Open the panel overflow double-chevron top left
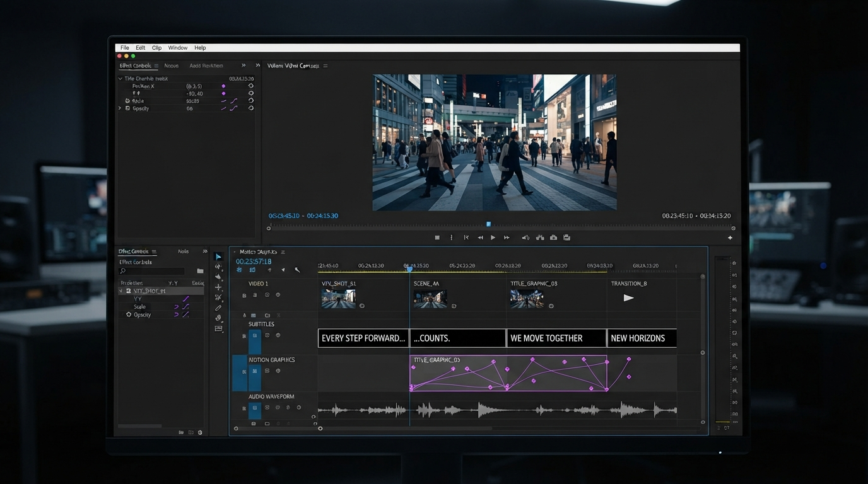Viewport: 868px width, 484px height. click(243, 66)
